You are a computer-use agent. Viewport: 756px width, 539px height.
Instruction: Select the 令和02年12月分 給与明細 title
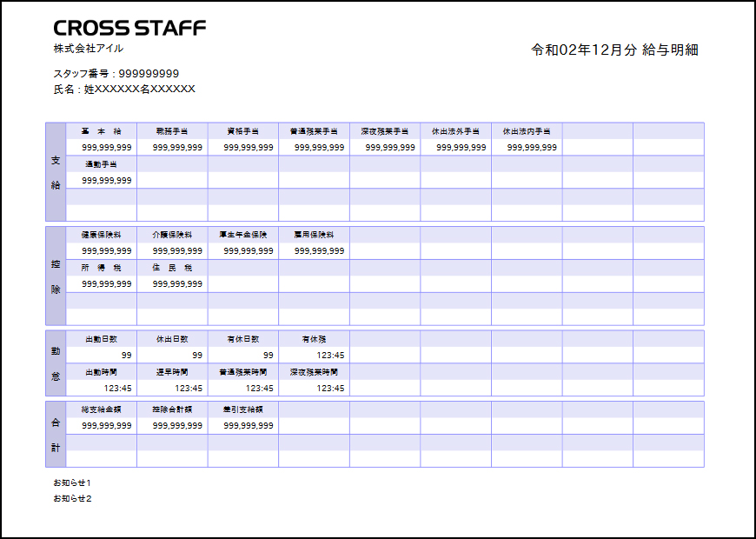click(x=614, y=50)
